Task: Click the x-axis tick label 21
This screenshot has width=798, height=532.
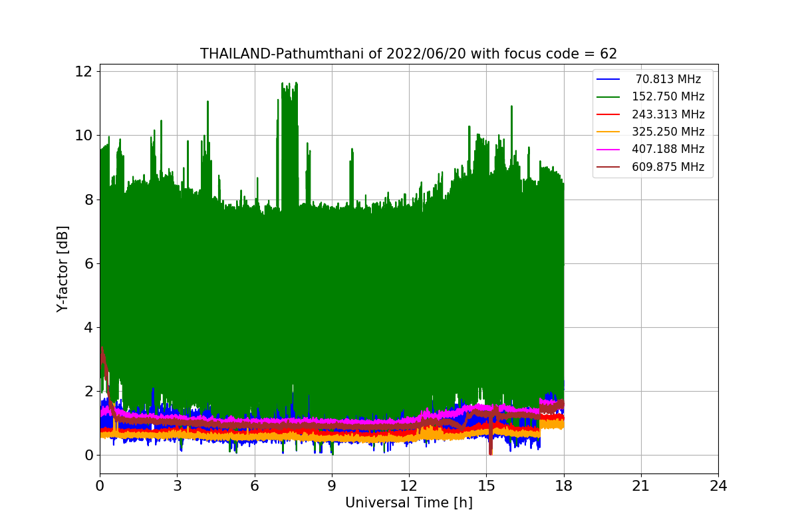Action: [641, 486]
